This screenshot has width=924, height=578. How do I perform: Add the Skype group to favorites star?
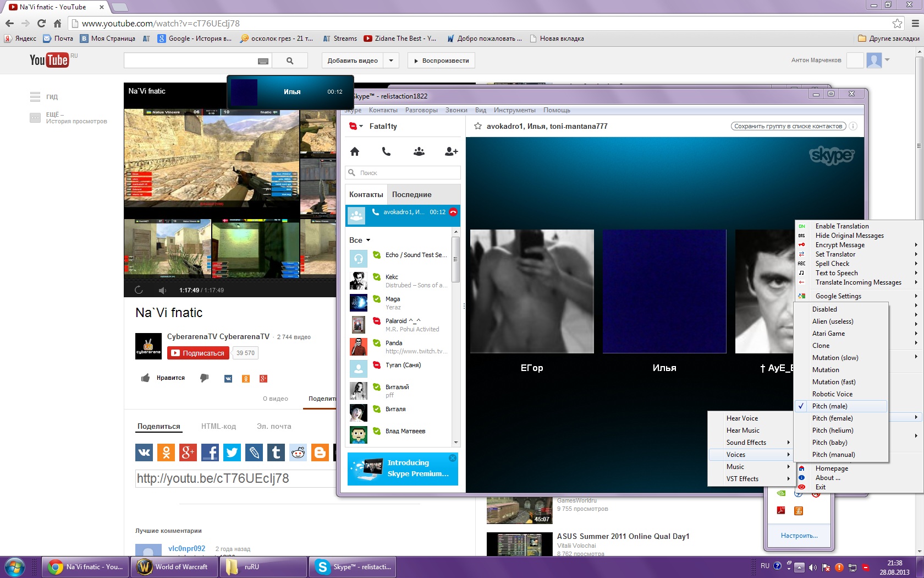pyautogui.click(x=478, y=126)
